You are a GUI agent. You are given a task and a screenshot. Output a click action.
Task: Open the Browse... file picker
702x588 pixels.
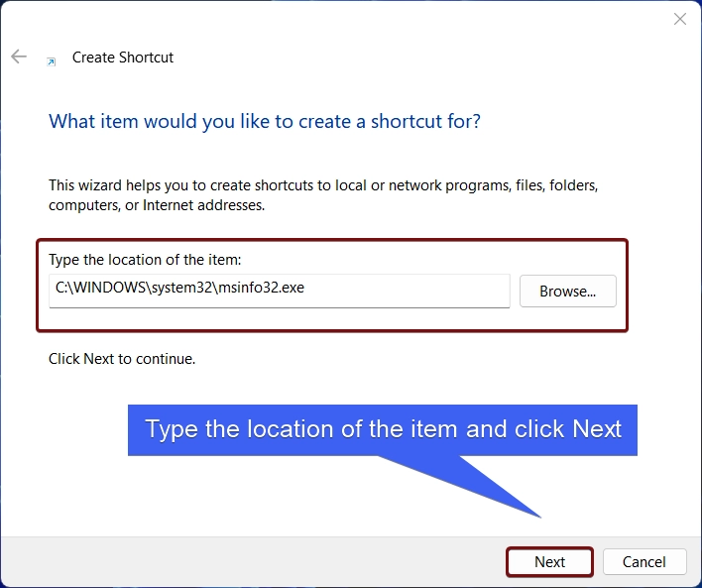(567, 292)
